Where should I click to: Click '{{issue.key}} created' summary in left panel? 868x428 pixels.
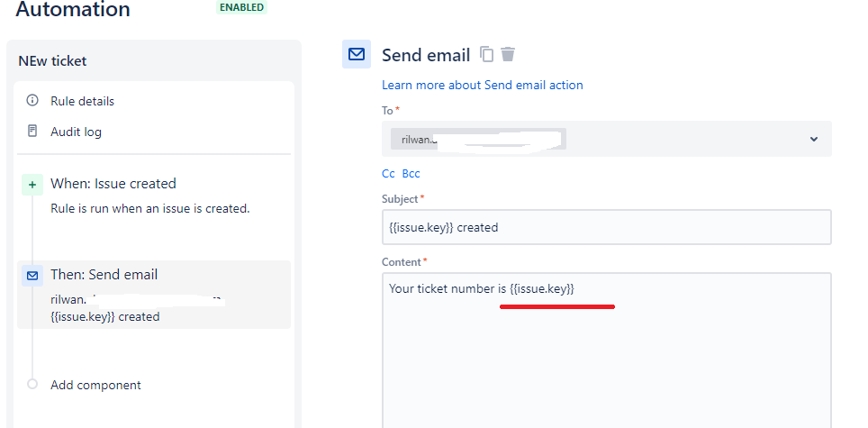pyautogui.click(x=105, y=316)
